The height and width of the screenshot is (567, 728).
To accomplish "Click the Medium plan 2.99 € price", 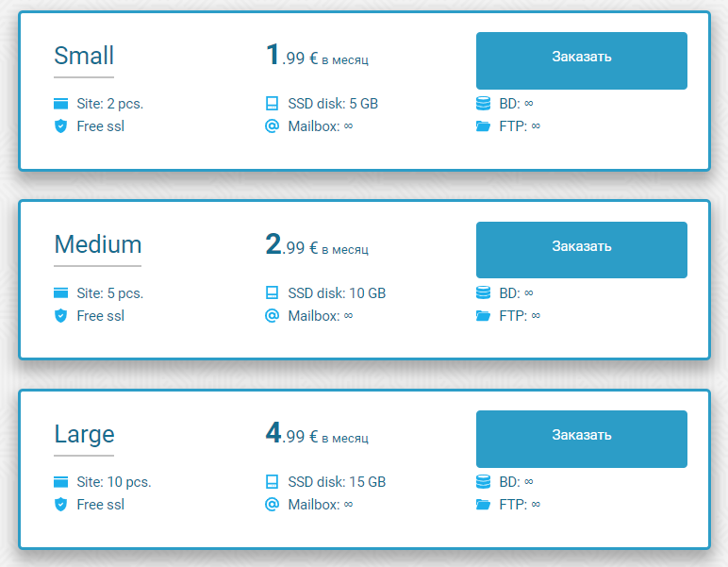I will [x=317, y=246].
